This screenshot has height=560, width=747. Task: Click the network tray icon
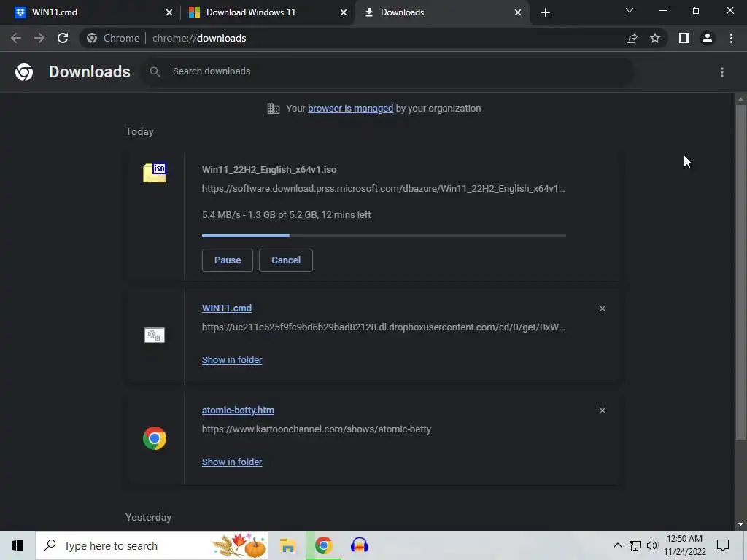point(635,545)
